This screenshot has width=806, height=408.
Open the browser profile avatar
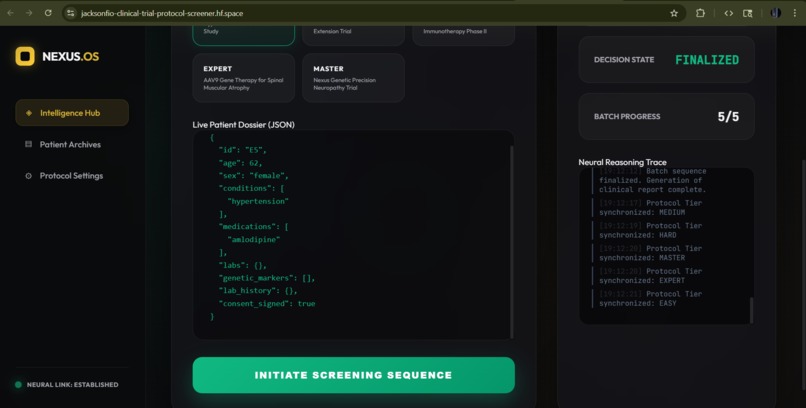775,13
